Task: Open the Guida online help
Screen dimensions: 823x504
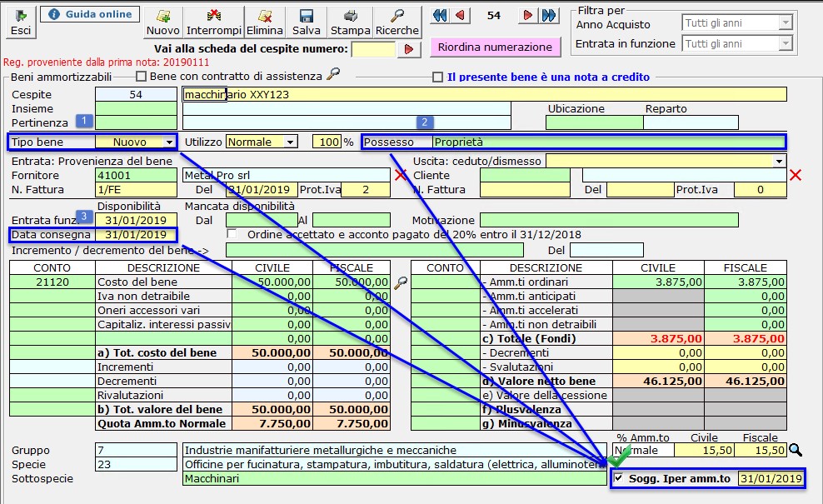Action: (90, 14)
